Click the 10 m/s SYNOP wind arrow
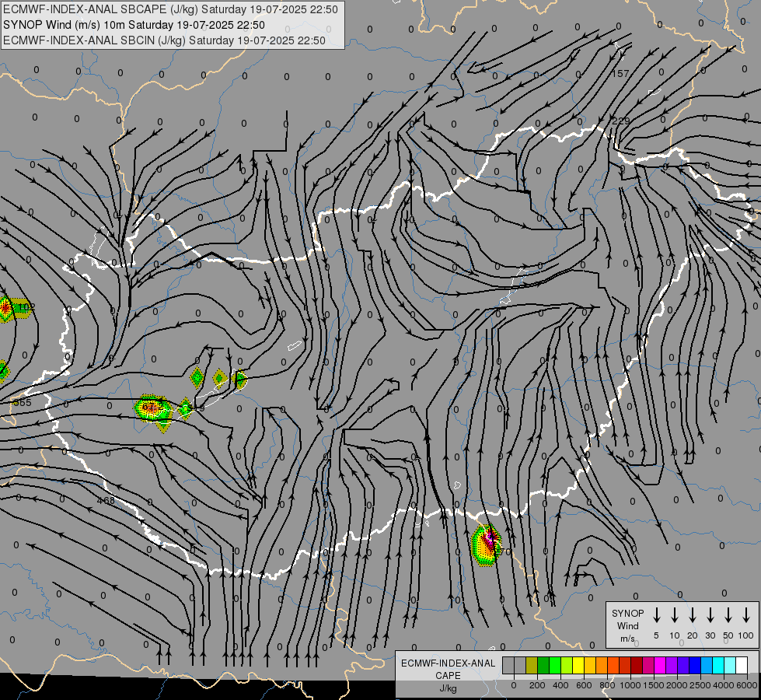 point(674,615)
